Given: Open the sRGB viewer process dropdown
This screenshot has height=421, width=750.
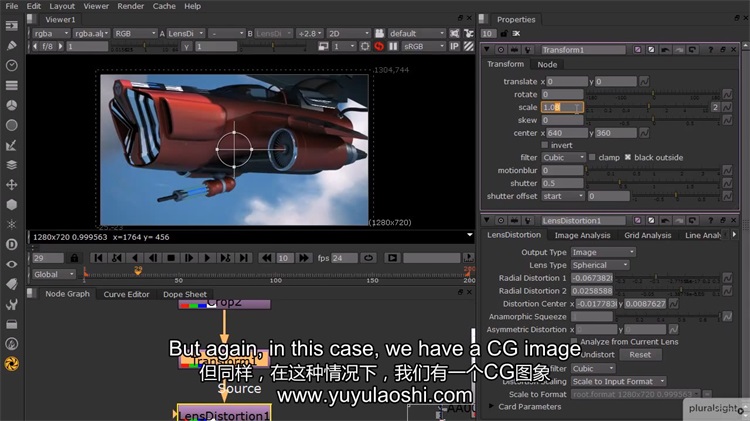Looking at the screenshot, I should click(x=424, y=46).
